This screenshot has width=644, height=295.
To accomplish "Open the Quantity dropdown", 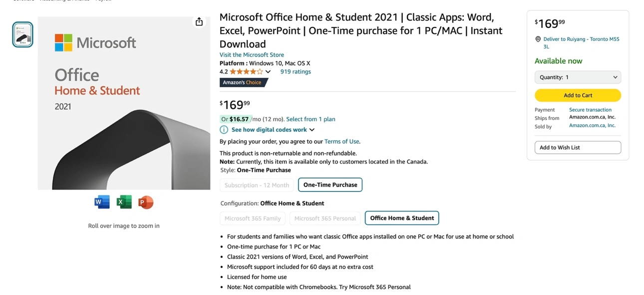I will click(x=578, y=77).
